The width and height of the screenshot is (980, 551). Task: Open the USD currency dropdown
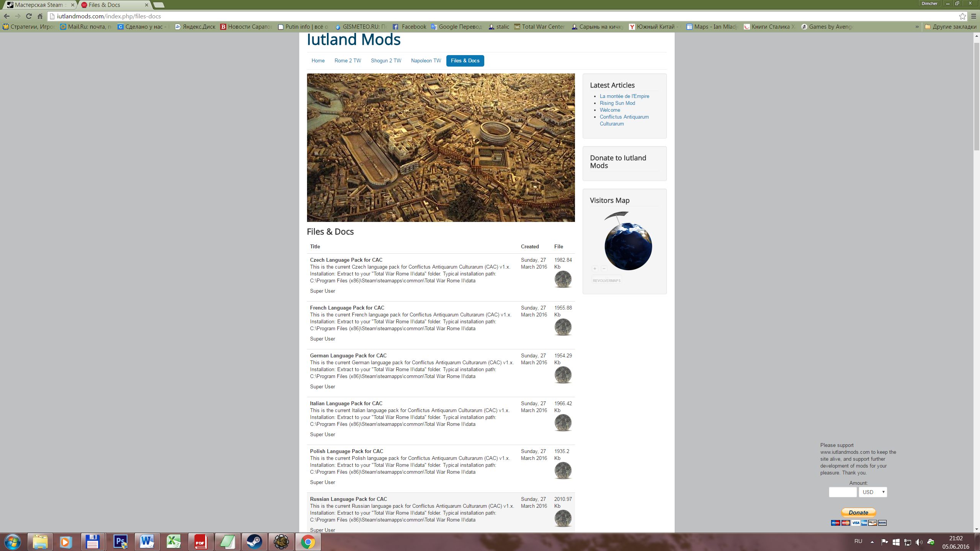tap(872, 492)
